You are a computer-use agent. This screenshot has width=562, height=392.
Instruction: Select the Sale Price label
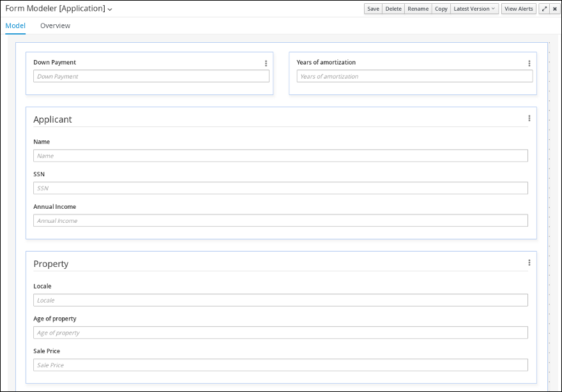pos(47,351)
